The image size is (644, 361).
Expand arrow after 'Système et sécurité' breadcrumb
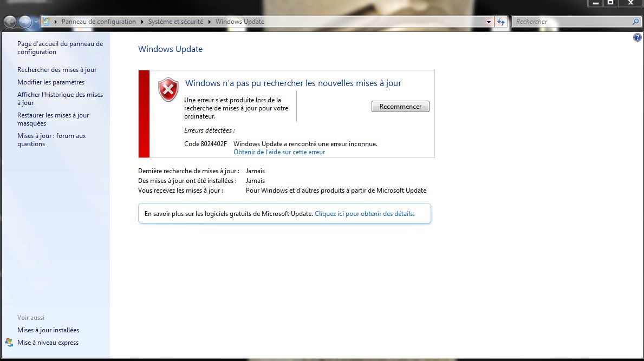209,22
